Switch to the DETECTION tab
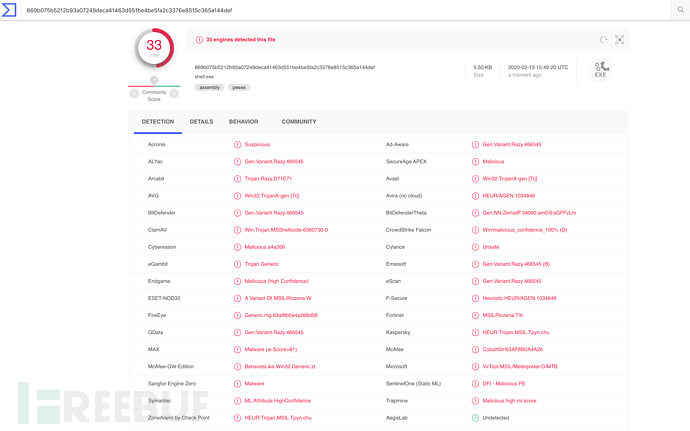 point(158,122)
